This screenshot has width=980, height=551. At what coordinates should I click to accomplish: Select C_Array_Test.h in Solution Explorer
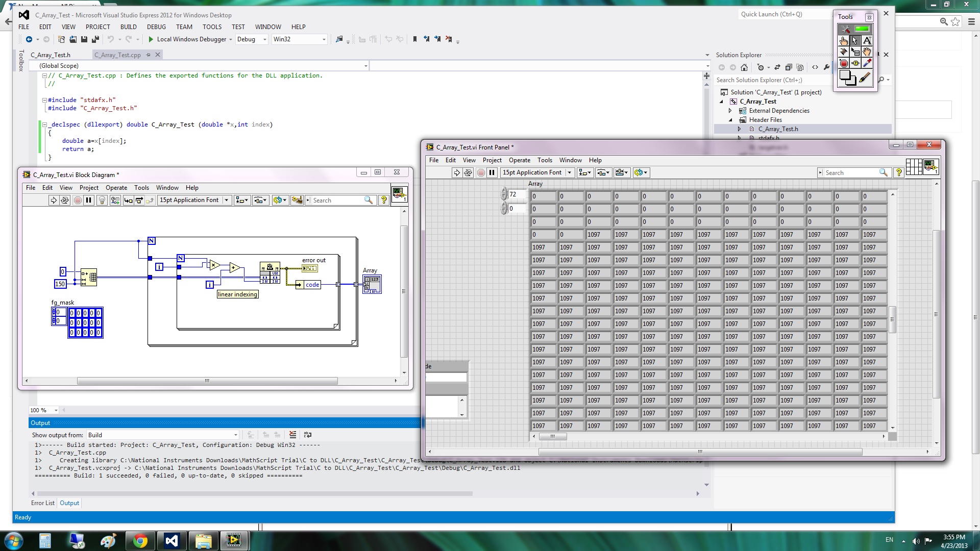(777, 129)
